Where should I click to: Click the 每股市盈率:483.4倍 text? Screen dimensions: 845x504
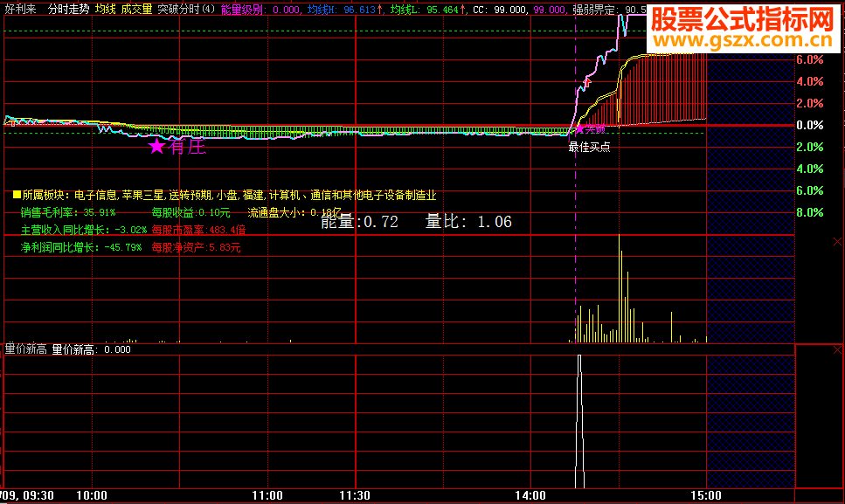click(x=198, y=230)
